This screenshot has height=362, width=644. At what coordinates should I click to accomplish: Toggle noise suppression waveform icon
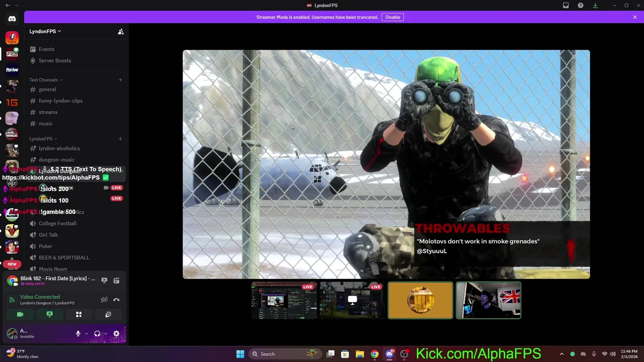[104, 300]
